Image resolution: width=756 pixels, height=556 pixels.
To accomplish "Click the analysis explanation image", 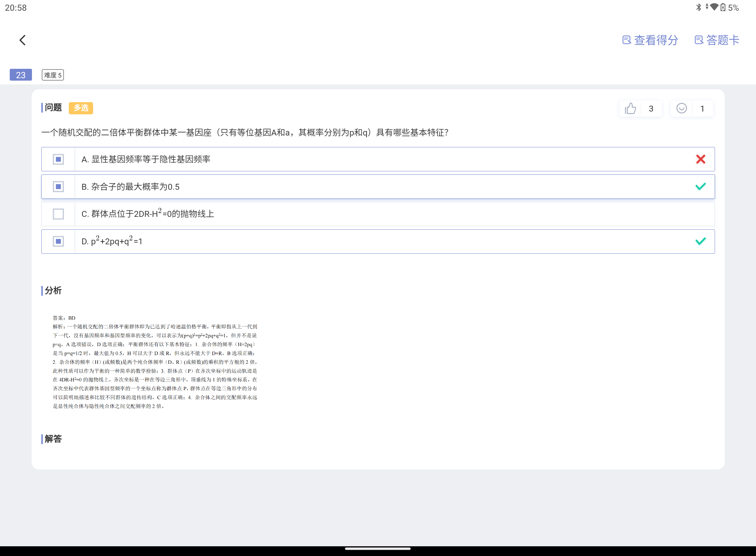I will [155, 362].
